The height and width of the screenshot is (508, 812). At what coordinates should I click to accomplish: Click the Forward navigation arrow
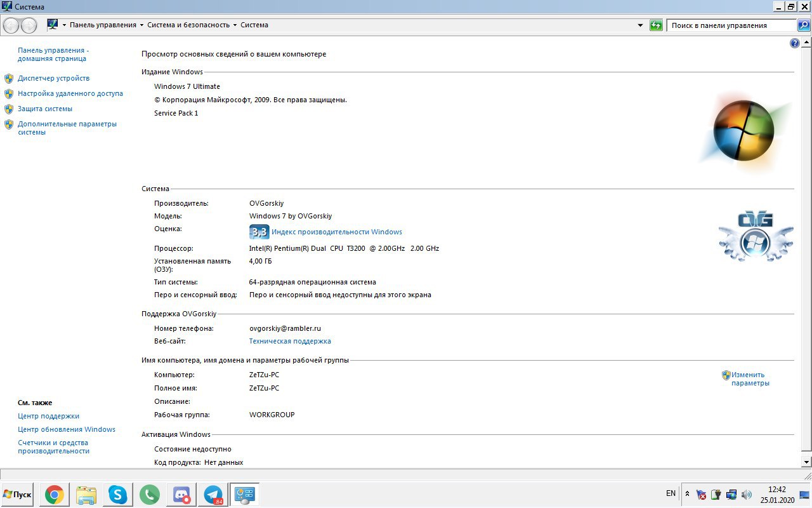29,25
